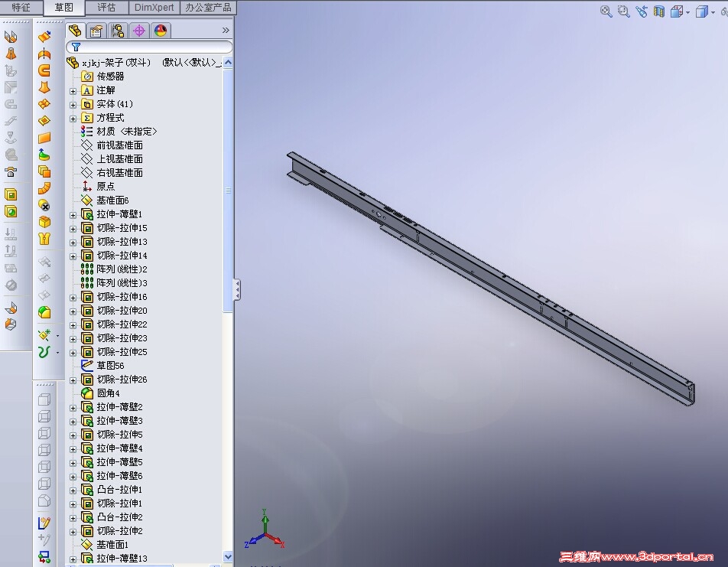Click the orange flat rectangle tool icon
The image size is (728, 567).
(44, 138)
